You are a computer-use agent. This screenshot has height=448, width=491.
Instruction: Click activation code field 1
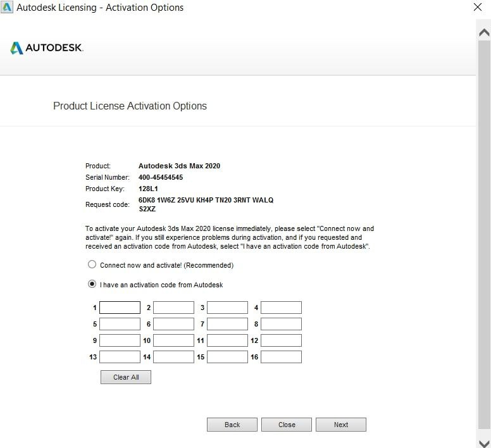(x=120, y=308)
